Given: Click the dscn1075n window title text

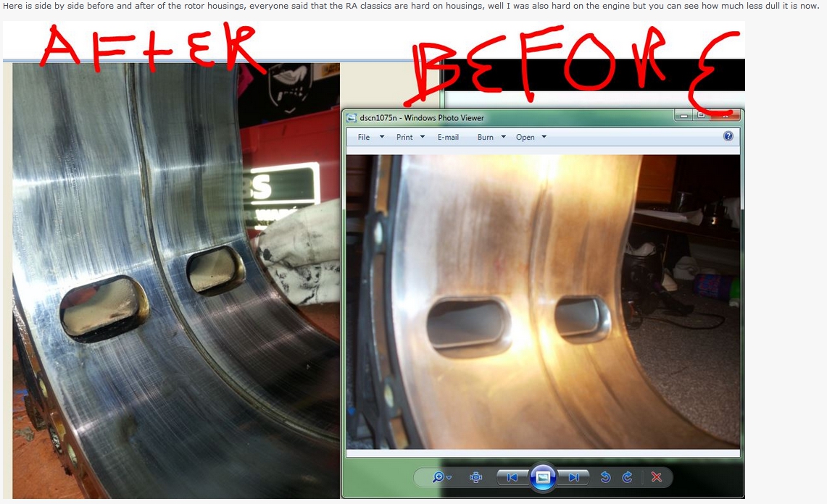Looking at the screenshot, I should tap(422, 118).
